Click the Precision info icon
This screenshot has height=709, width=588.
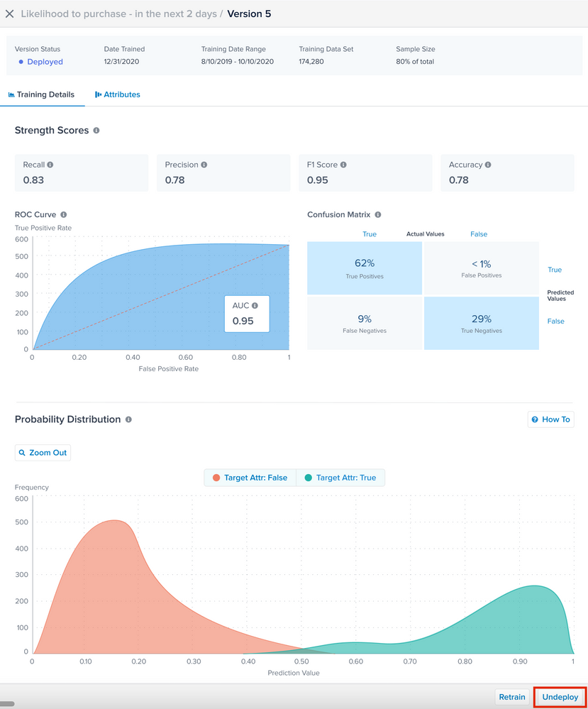tap(204, 165)
